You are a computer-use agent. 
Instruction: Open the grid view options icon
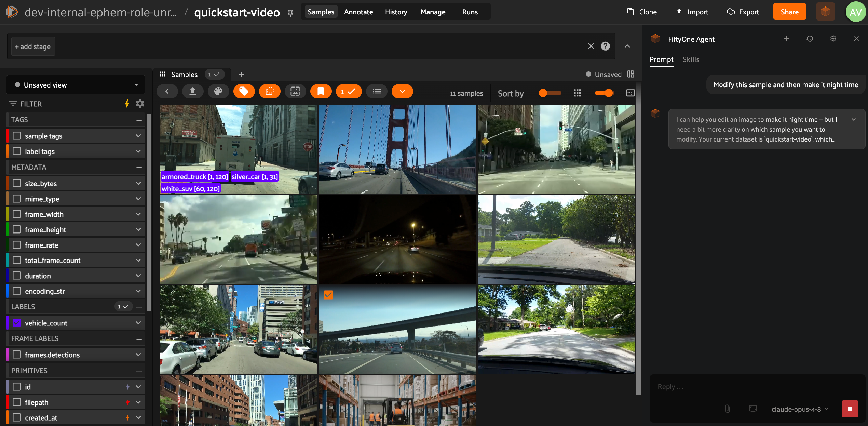point(578,93)
